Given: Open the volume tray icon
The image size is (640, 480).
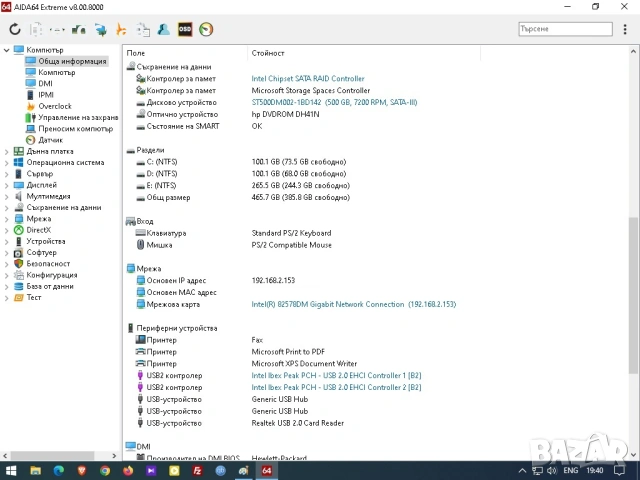Looking at the screenshot, I should coord(552,471).
